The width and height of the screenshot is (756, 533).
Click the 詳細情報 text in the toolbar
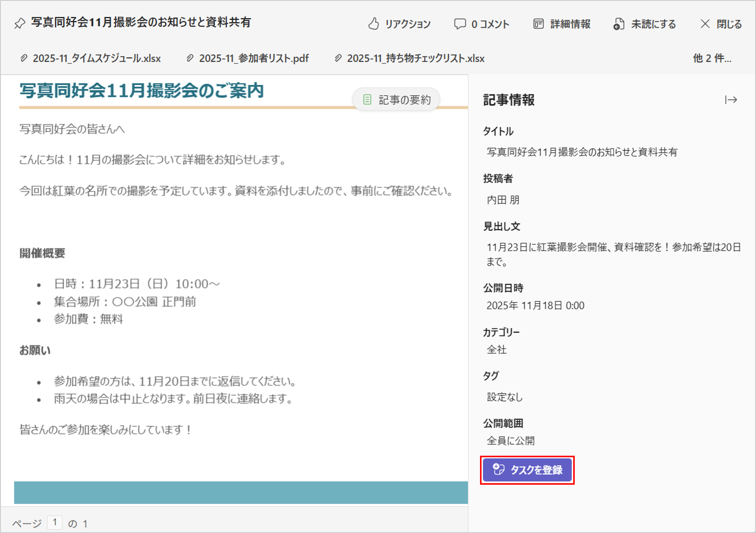(570, 24)
